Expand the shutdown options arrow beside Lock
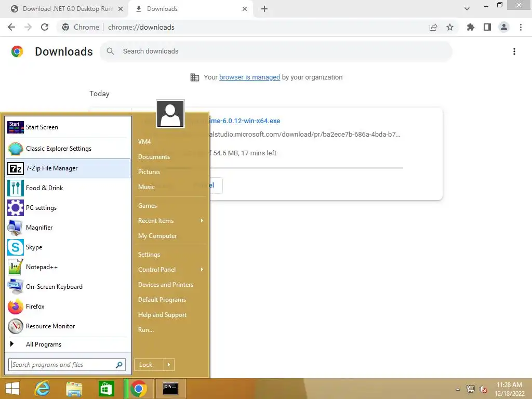Image resolution: width=532 pixels, height=399 pixels. 169,365
